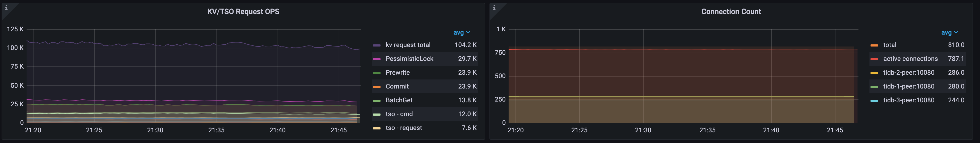Click the active connections line on chart
980x143 pixels.
(685, 49)
